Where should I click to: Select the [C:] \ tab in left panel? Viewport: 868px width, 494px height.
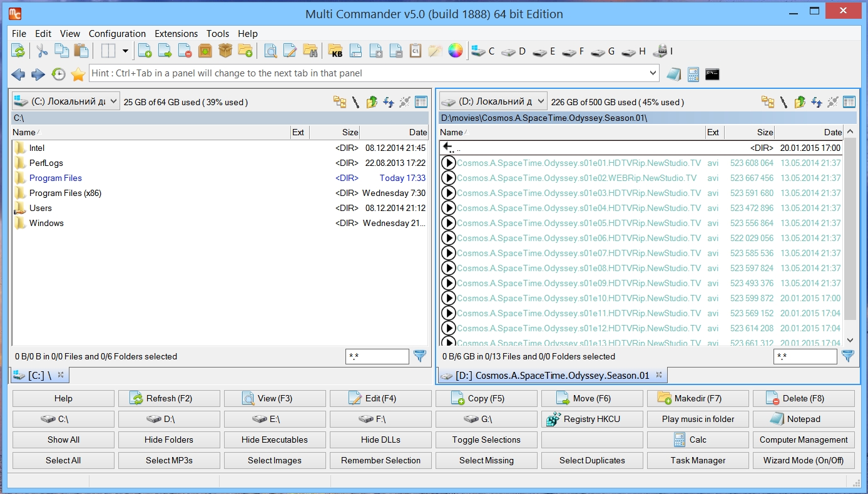[40, 376]
